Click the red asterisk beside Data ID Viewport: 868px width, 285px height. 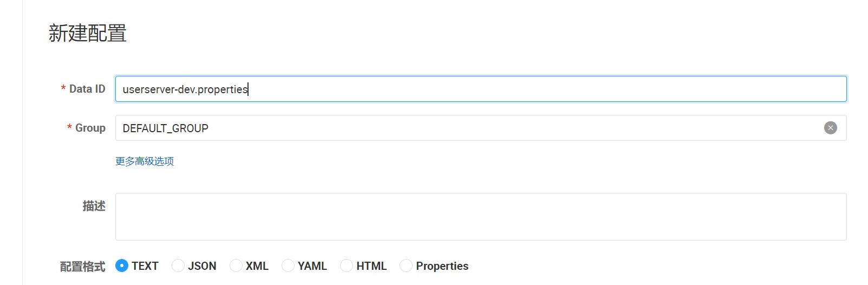tap(63, 89)
